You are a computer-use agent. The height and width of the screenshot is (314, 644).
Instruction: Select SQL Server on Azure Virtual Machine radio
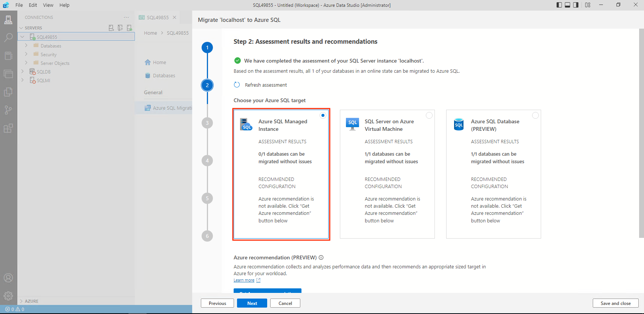click(x=429, y=115)
